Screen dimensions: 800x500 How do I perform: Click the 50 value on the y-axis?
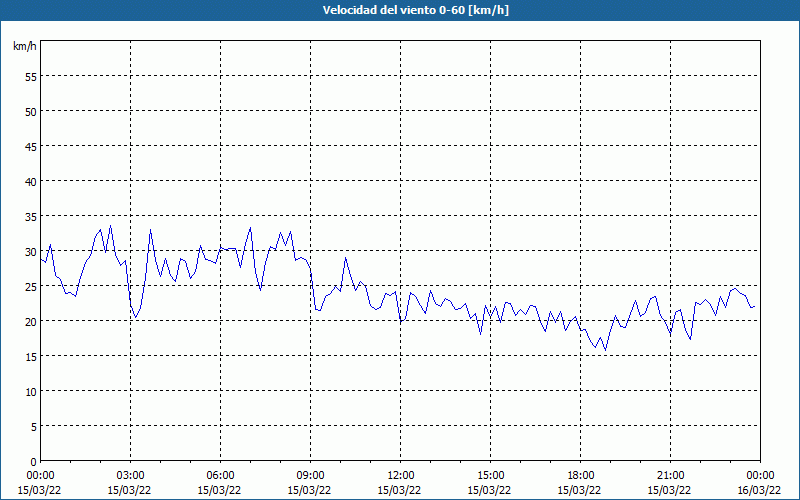click(31, 111)
